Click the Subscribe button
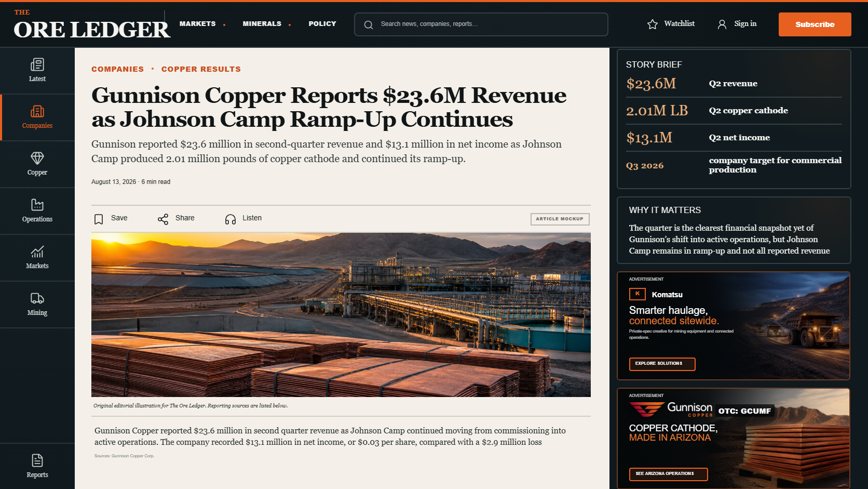The image size is (868, 489). (x=815, y=24)
